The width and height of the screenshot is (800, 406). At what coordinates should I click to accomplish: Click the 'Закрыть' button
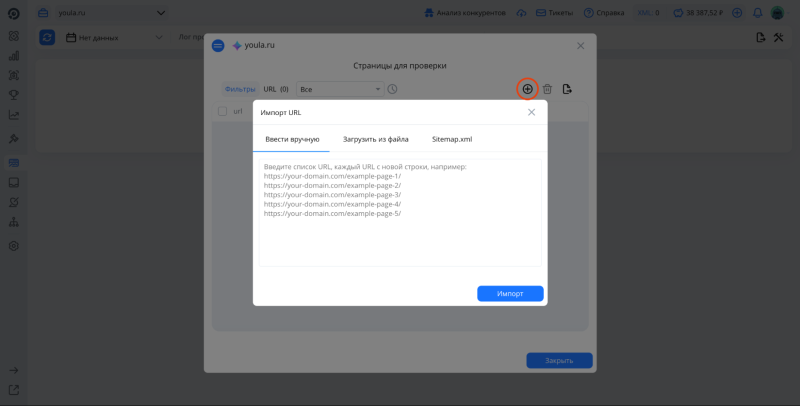coord(559,360)
